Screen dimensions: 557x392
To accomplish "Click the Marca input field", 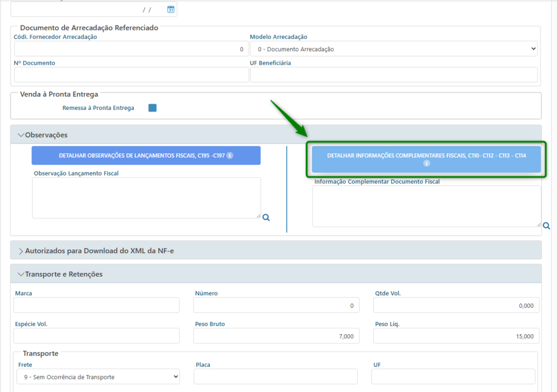I will tap(96, 306).
